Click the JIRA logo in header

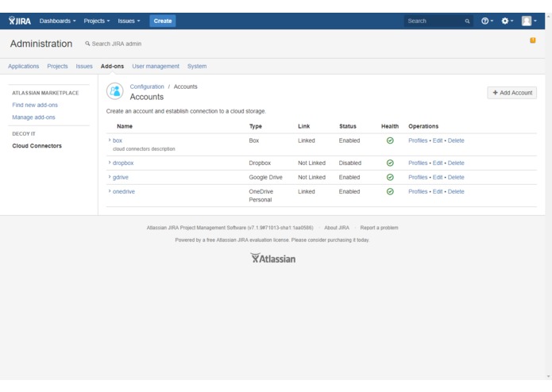coord(20,21)
